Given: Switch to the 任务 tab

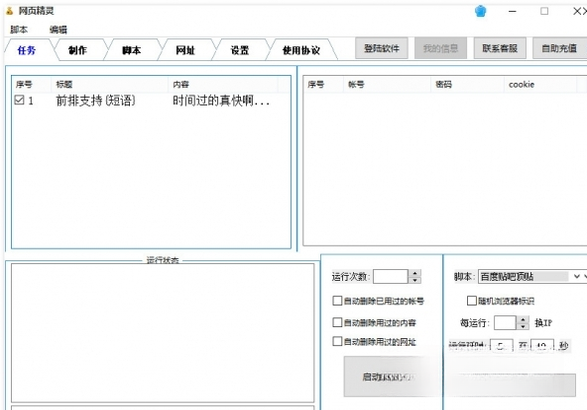Looking at the screenshot, I should pyautogui.click(x=27, y=50).
